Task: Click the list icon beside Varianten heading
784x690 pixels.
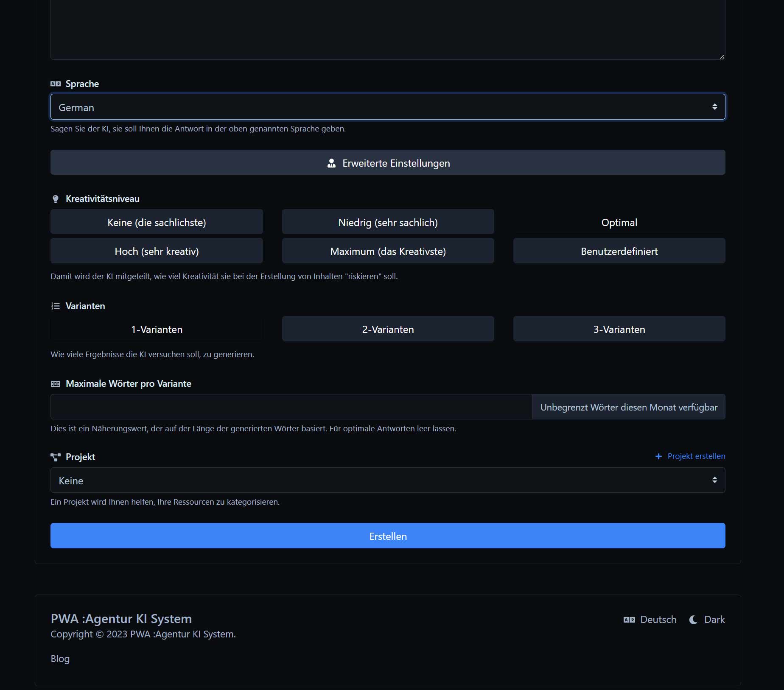Action: click(x=56, y=306)
